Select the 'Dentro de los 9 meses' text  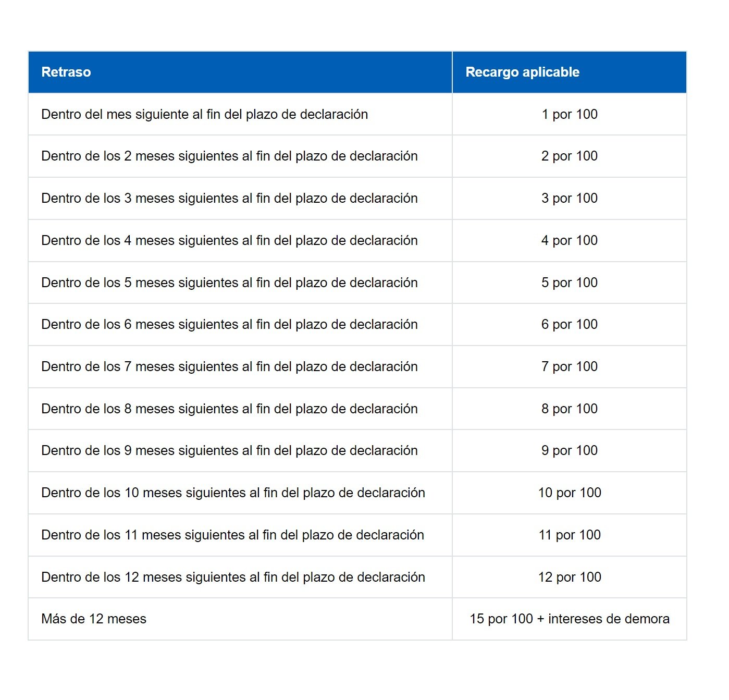tap(229, 450)
